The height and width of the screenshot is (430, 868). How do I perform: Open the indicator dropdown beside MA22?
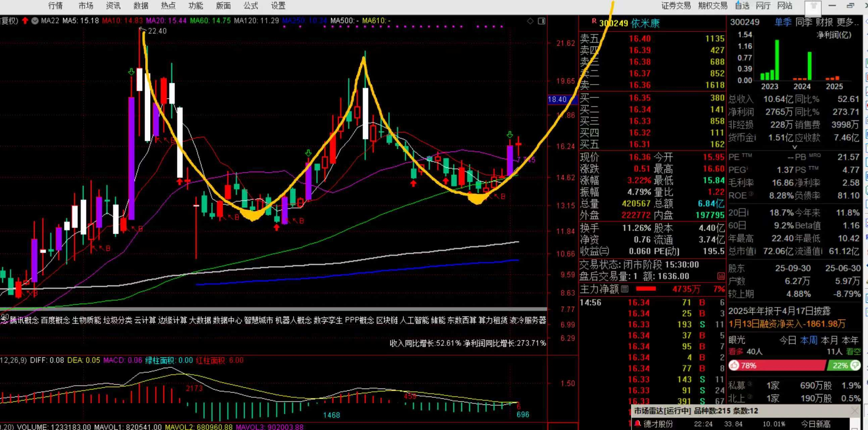point(35,20)
